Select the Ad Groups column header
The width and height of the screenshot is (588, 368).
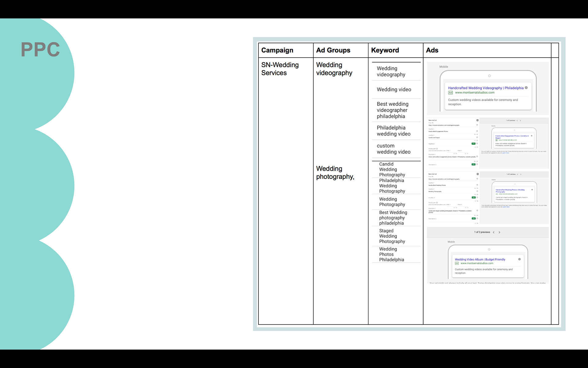(333, 50)
